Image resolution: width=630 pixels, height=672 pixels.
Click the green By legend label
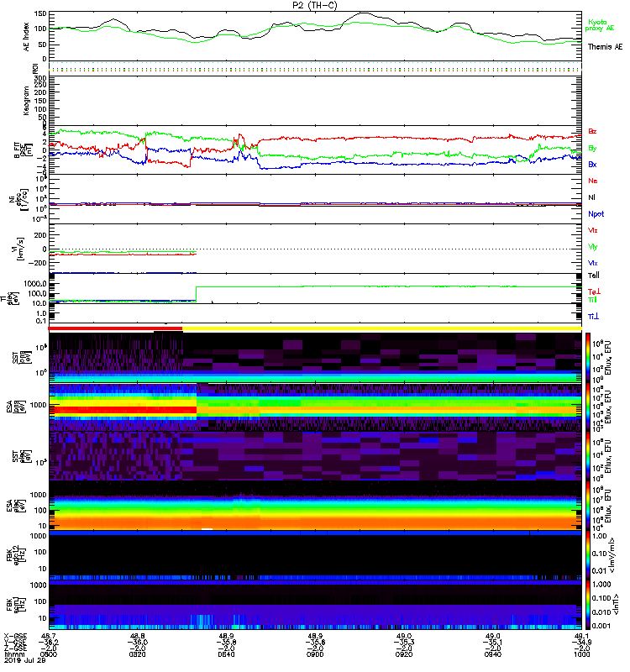pos(592,148)
